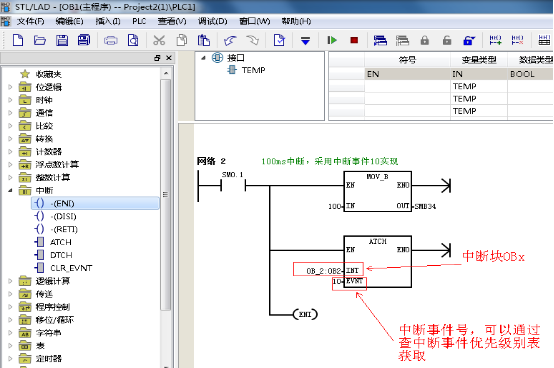Click the Print Preview toolbar icon
Image resolution: width=554 pixels, height=368 pixels.
tap(133, 40)
